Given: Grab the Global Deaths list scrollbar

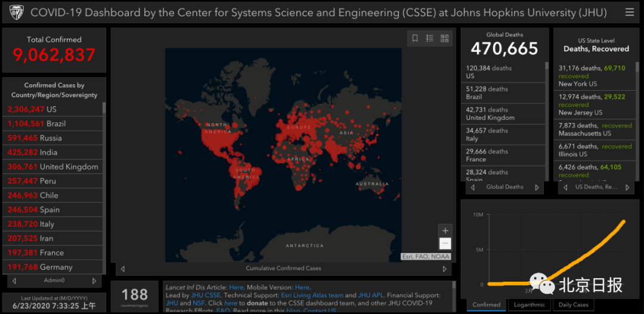Looking at the screenshot, I should tap(547, 66).
